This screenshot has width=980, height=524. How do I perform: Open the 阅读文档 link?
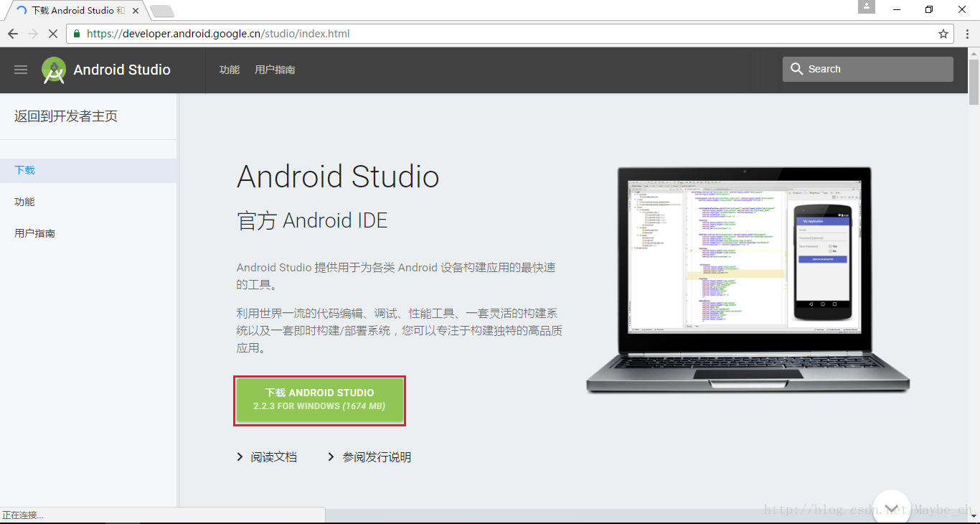tap(274, 457)
